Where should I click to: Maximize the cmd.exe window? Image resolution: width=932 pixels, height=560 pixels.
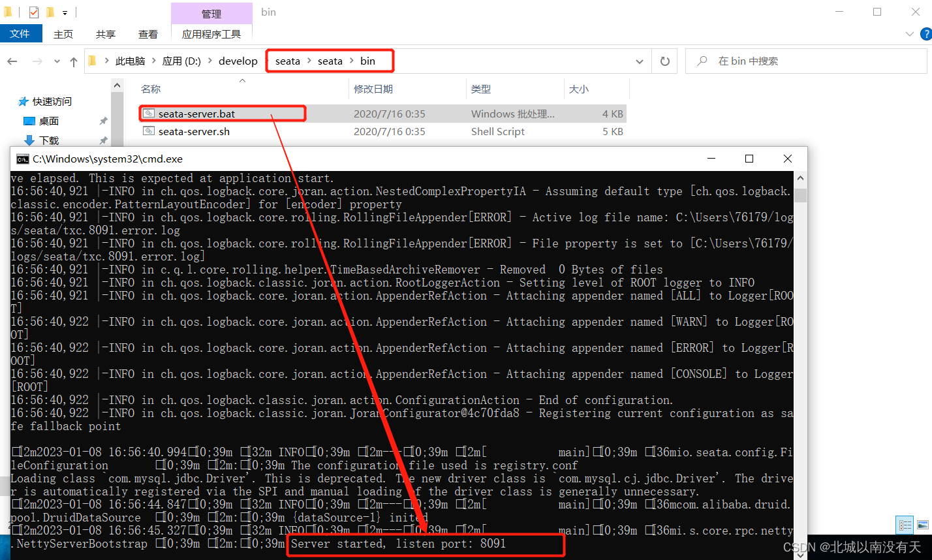tap(749, 159)
